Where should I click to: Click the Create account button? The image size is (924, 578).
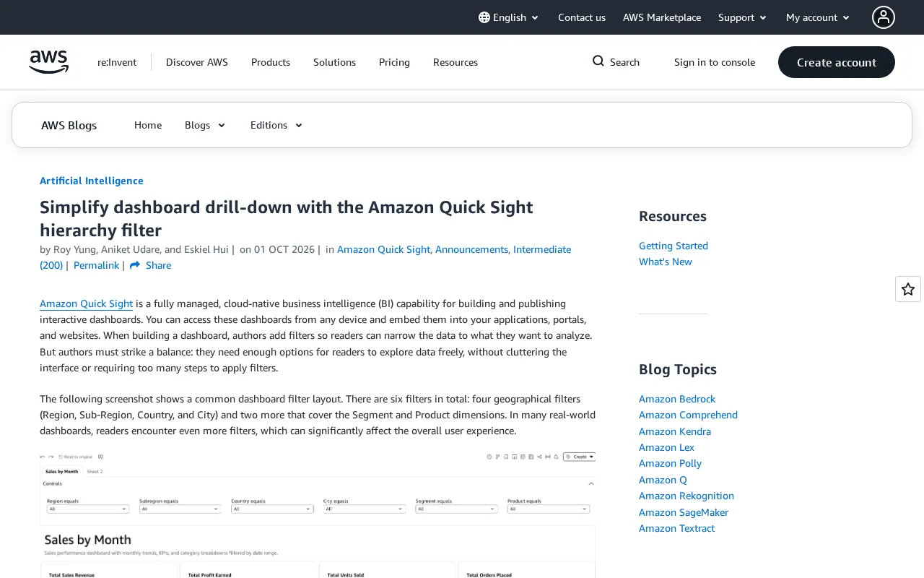837,62
